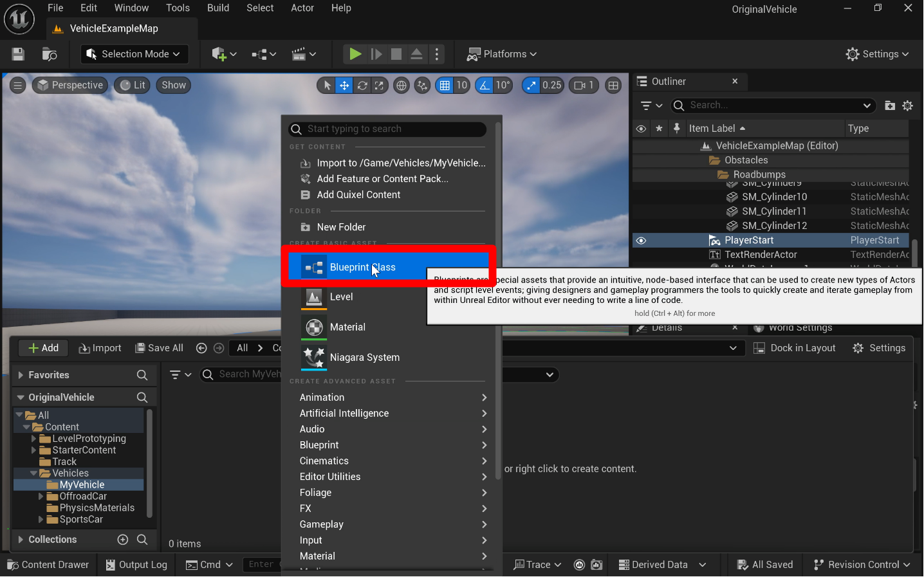Screen dimensions: 924x577
Task: Click the content browser Add button
Action: (x=43, y=348)
